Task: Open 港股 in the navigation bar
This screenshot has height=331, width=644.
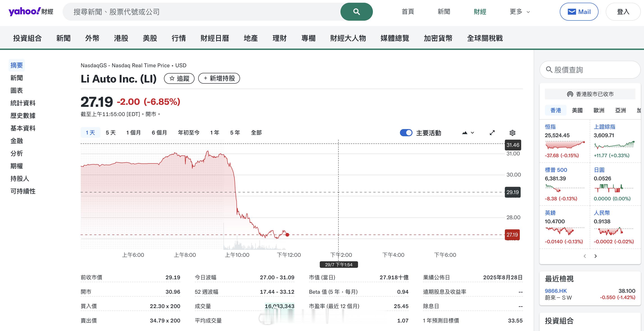Action: tap(121, 38)
